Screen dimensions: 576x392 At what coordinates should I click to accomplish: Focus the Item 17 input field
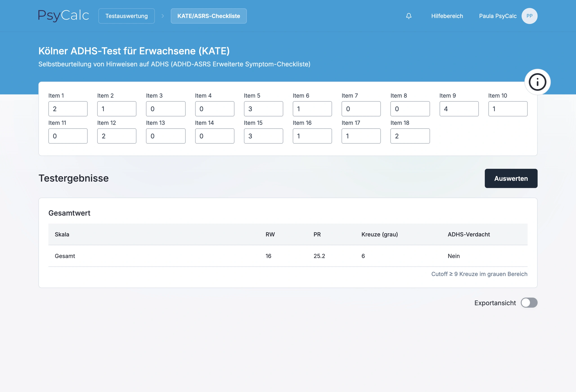pos(361,136)
